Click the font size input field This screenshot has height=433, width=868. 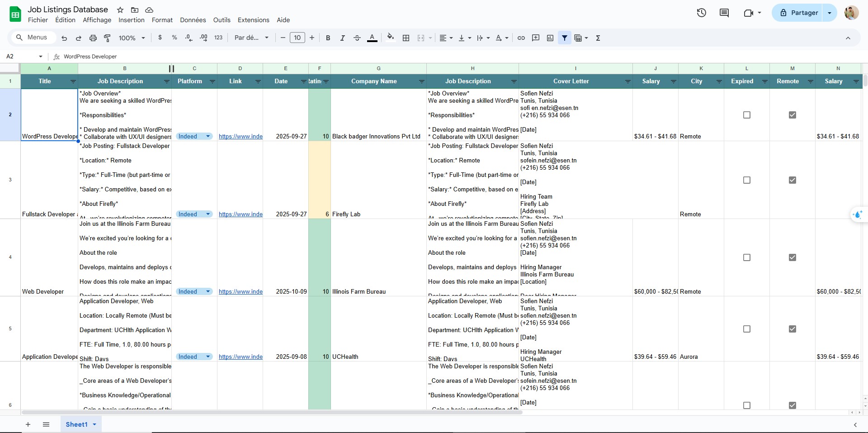[297, 38]
